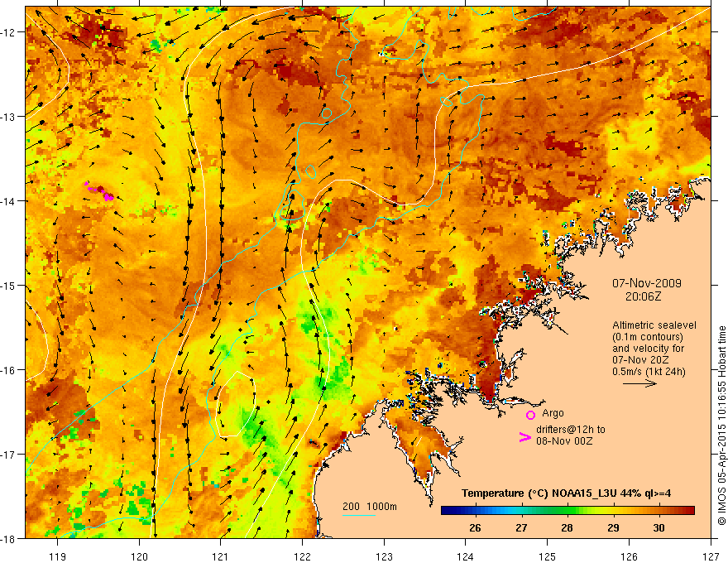Screen dimensions: 728x563
Task: Click the magenta drifter track near 119.5E
Action: pyautogui.click(x=99, y=191)
